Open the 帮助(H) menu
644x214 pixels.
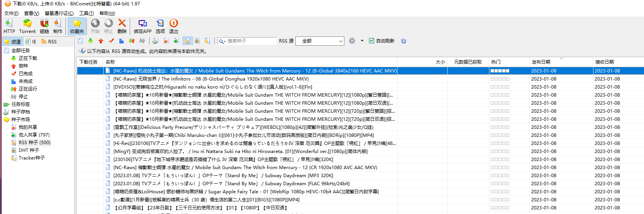[x=107, y=13]
